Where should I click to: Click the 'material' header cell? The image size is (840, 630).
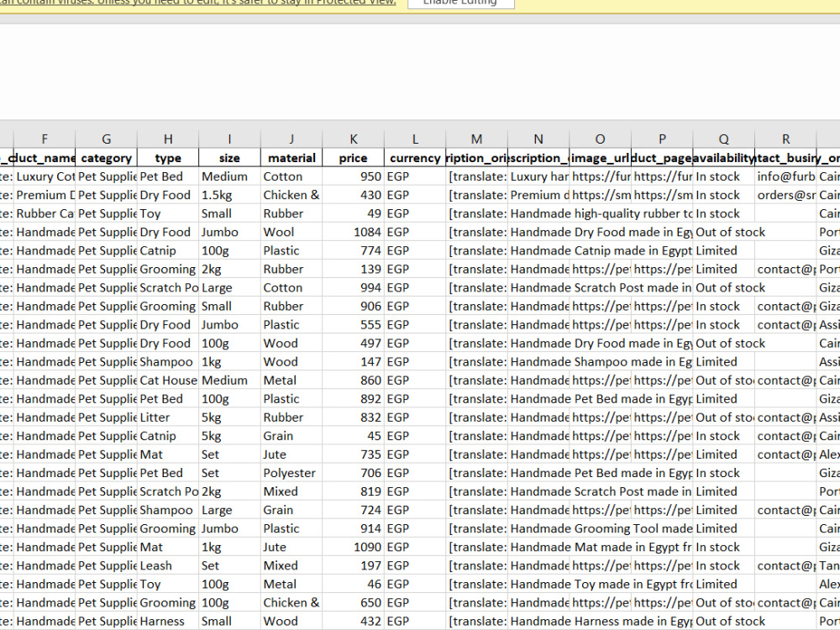coord(291,158)
